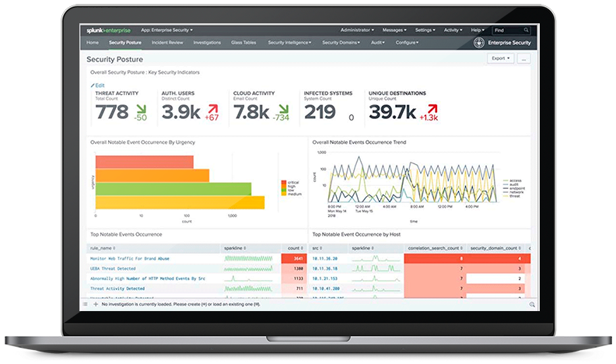Open Threat Activity Detected rule
Screen dimensions: 616x364
coord(117,289)
